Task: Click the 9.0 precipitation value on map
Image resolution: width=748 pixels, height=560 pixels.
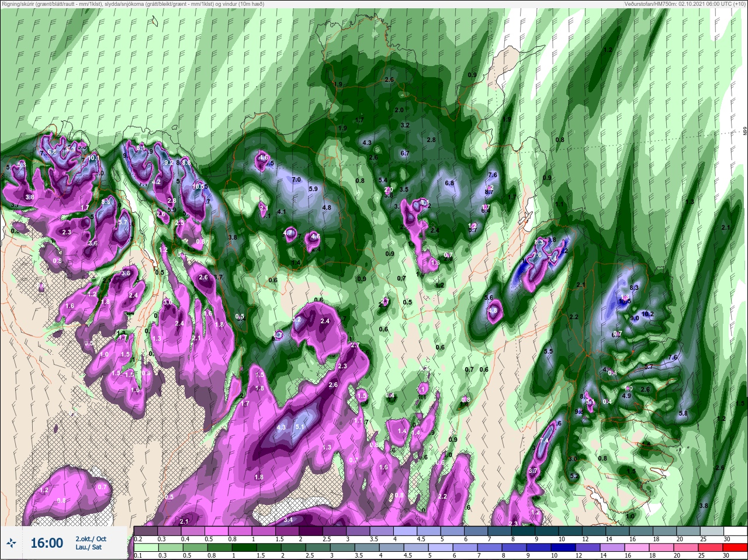Action: [635, 318]
